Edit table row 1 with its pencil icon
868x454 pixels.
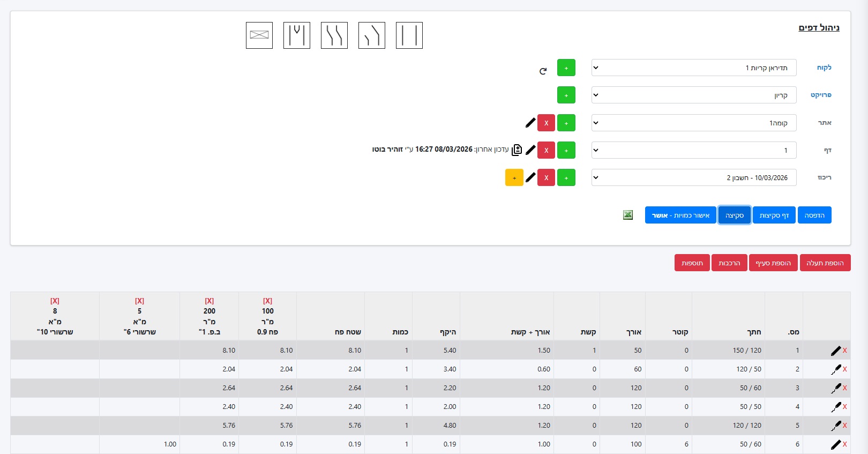point(835,351)
